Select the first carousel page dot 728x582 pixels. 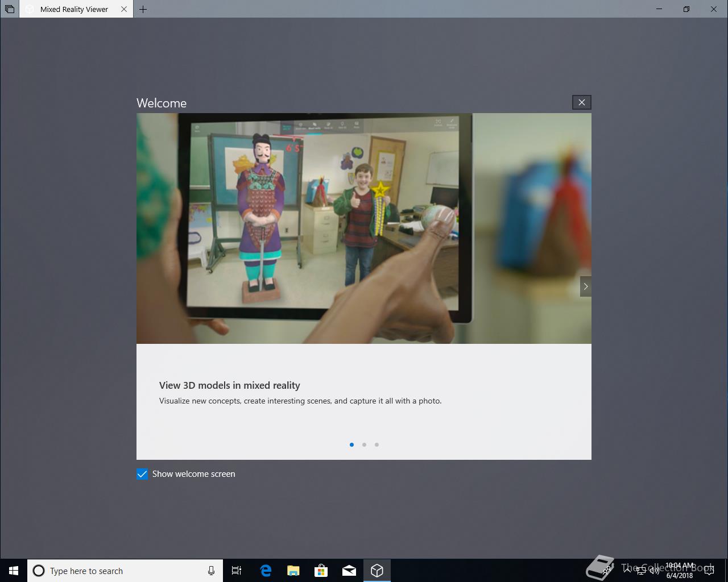pos(351,444)
